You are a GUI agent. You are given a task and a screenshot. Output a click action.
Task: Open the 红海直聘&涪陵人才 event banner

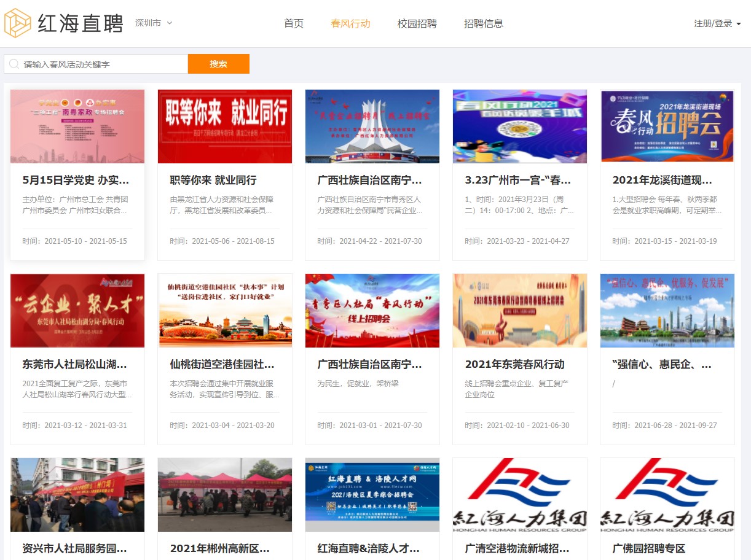(372, 495)
